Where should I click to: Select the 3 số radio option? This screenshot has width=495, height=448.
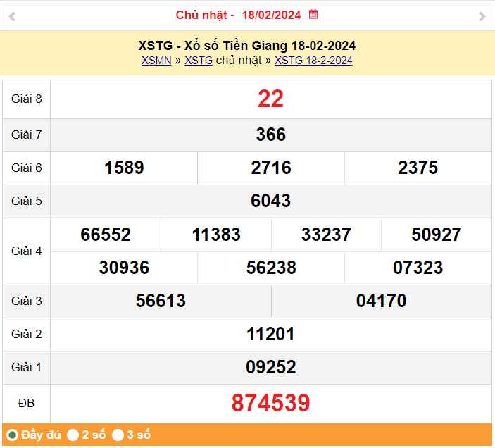pos(118,435)
